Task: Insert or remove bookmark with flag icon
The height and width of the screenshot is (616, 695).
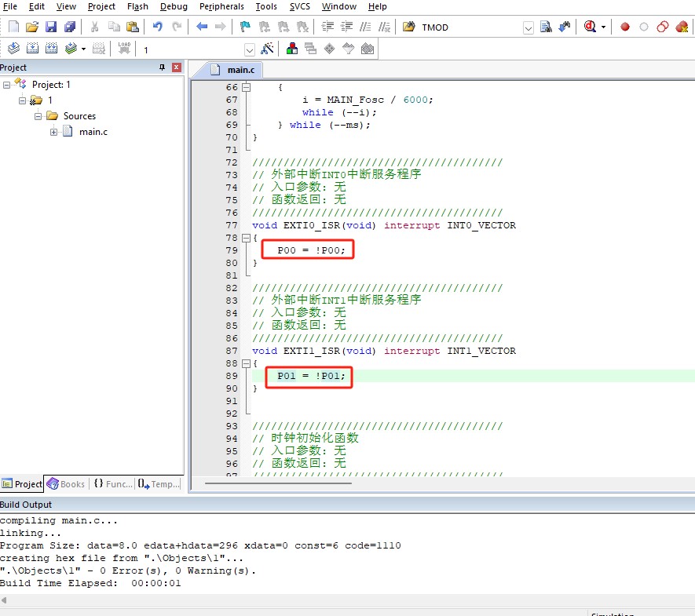Action: 245,27
